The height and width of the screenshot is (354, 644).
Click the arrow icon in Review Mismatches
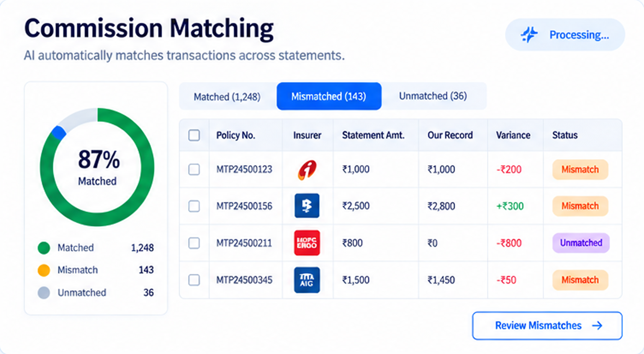[x=597, y=326]
